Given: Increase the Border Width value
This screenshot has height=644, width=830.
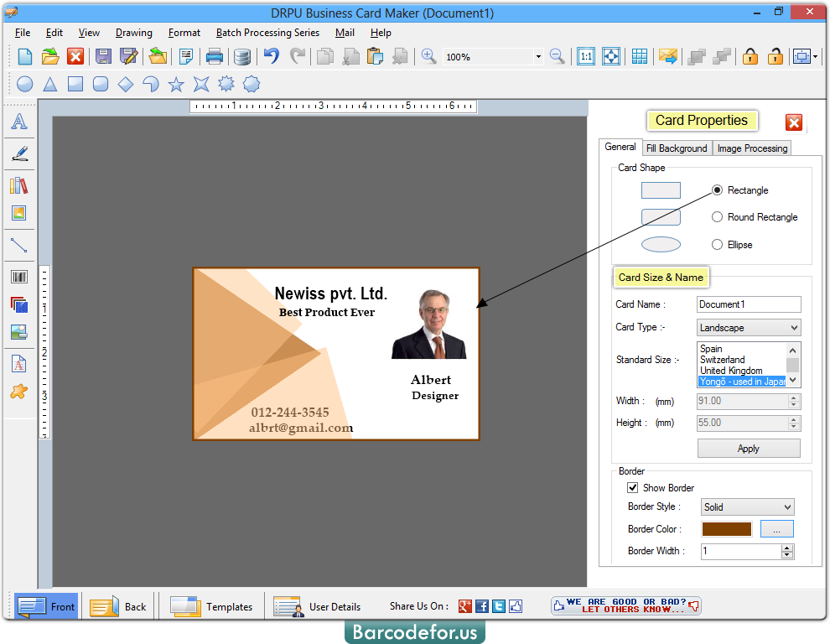Looking at the screenshot, I should 787,548.
